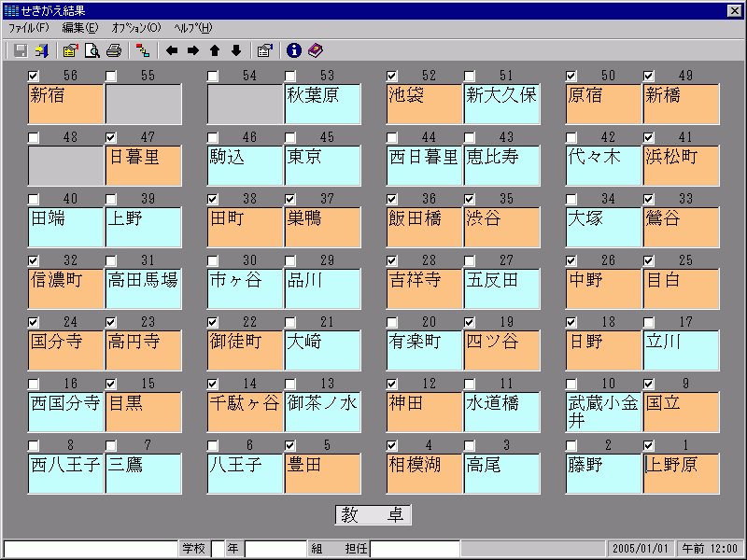Image resolution: width=747 pixels, height=560 pixels.
Task: Click the red-blue seat swap icon
Action: coord(143,50)
